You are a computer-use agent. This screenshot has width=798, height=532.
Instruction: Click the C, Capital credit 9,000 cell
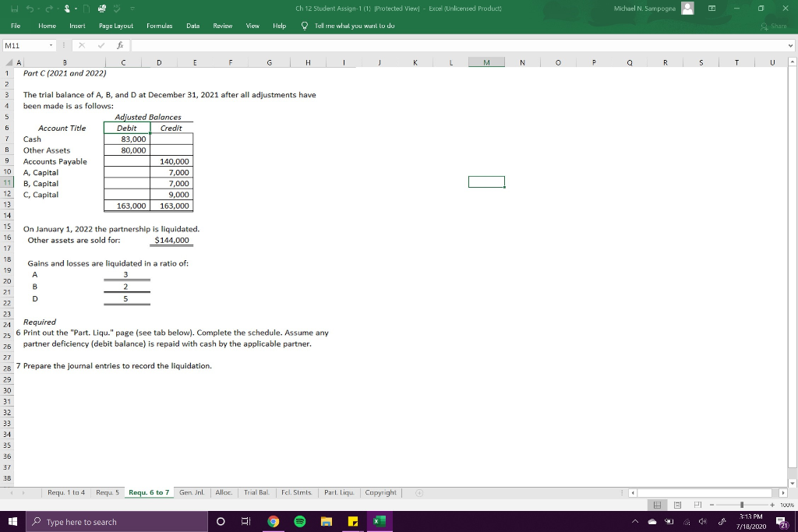(x=171, y=194)
